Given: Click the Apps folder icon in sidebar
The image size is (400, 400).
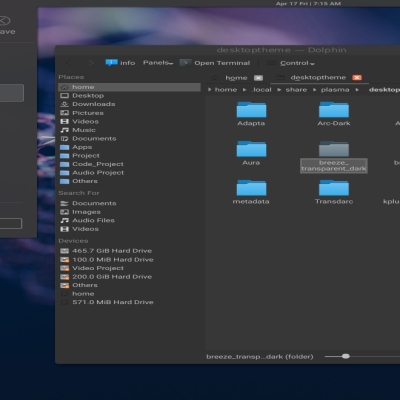Looking at the screenshot, I should click(64, 147).
